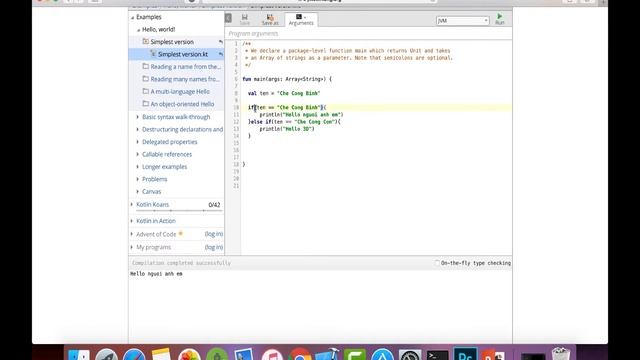The width and height of the screenshot is (640, 360).
Task: Open Terminal from the dock
Action: (437, 354)
